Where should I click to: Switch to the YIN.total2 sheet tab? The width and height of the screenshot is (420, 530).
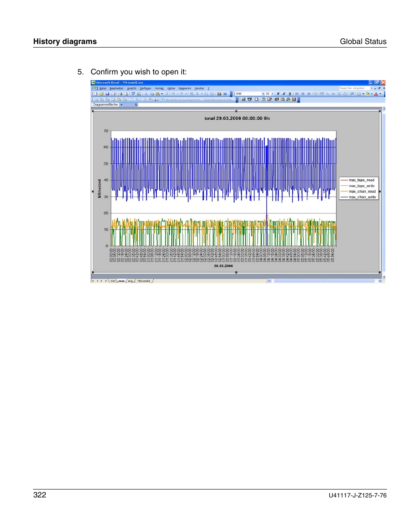coord(144,281)
